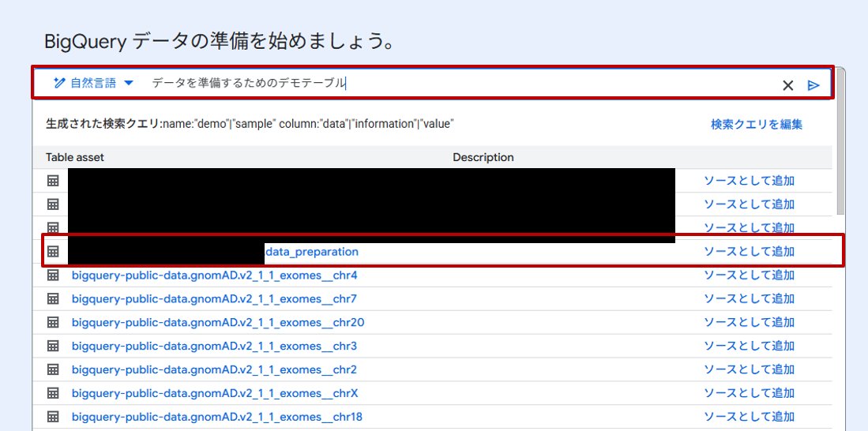Add exomes__chr4 table as source

749,275
